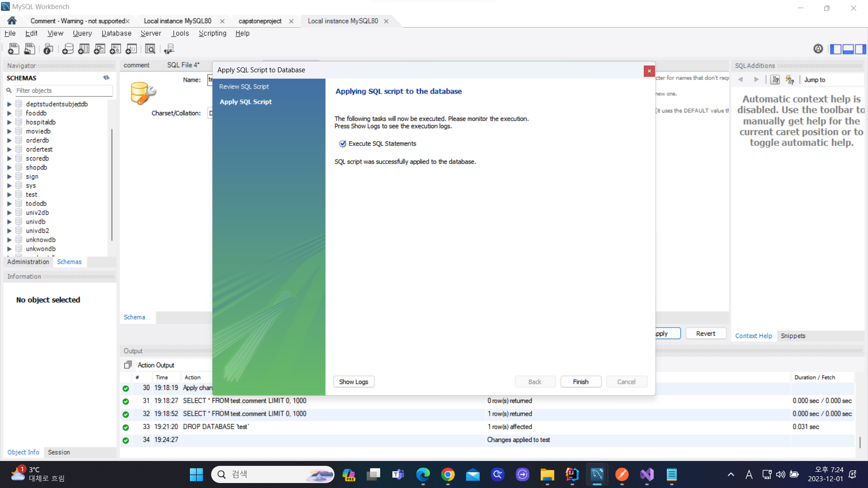Click create new table toolbar icon
This screenshot has height=488, width=868.
point(84,49)
